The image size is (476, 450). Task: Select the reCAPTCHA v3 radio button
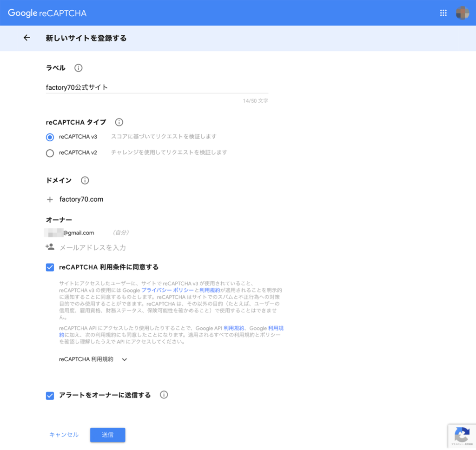pyautogui.click(x=50, y=137)
